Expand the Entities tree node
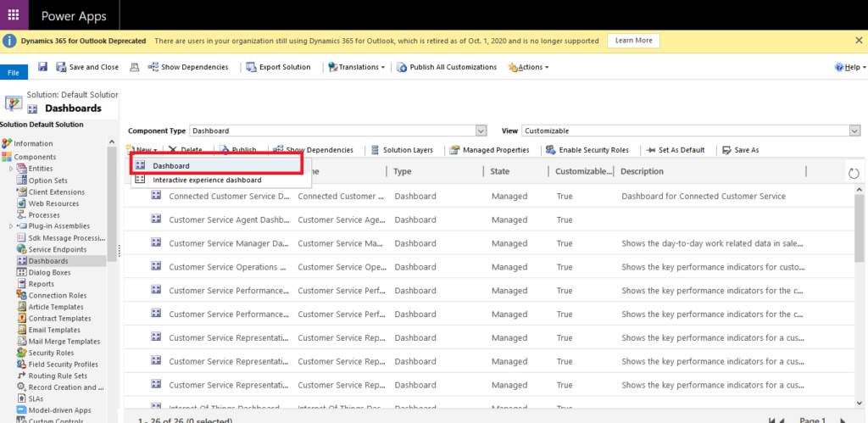Image resolution: width=868 pixels, height=423 pixels. [x=11, y=169]
